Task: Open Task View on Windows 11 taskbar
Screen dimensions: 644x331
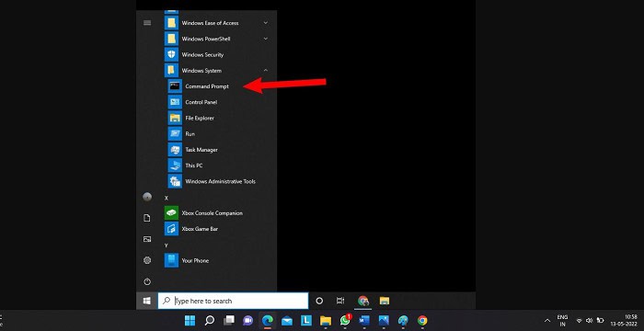Action: (x=229, y=320)
